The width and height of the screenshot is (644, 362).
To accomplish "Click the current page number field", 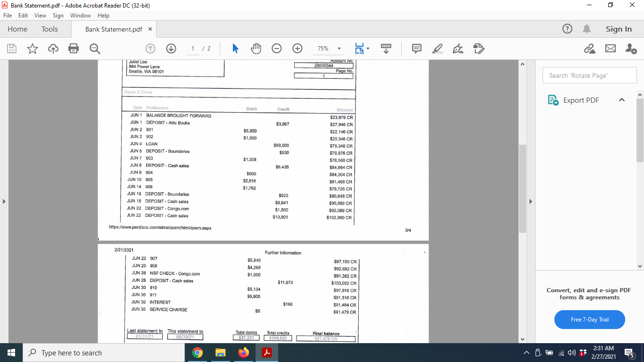I will [x=193, y=49].
